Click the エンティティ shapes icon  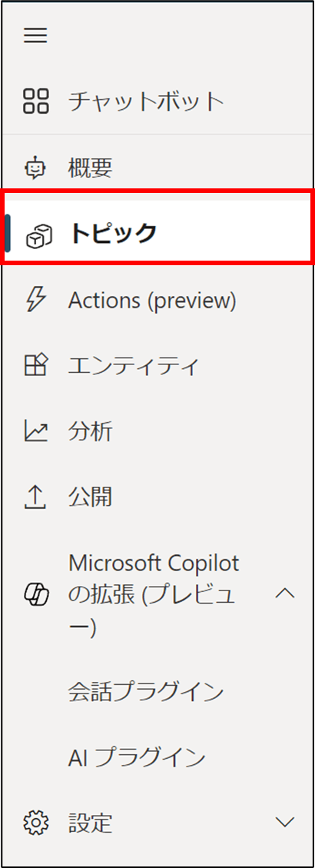pos(37,366)
